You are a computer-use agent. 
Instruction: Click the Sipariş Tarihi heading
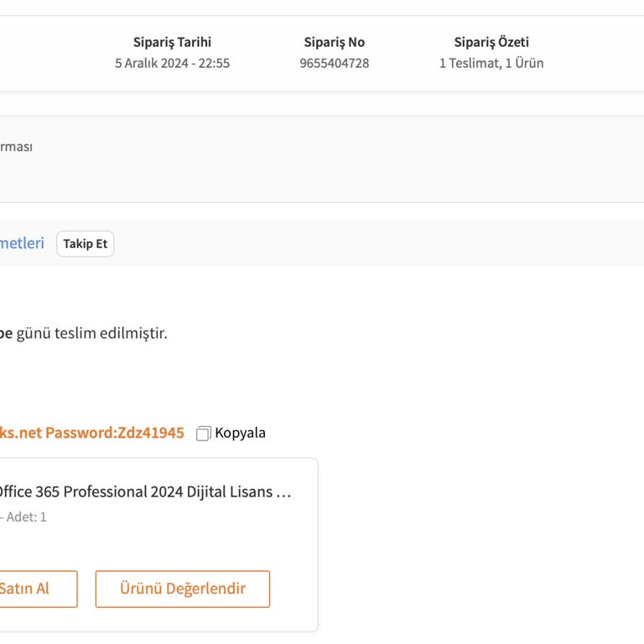tap(172, 42)
